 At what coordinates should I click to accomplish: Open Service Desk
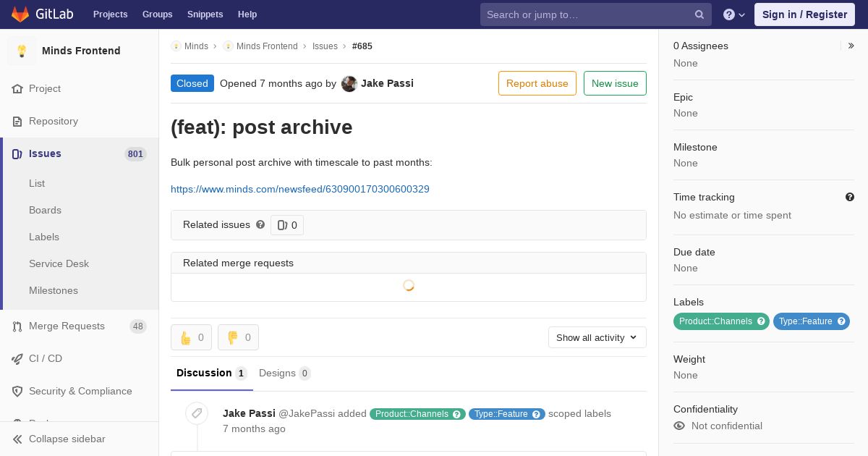[x=59, y=263]
